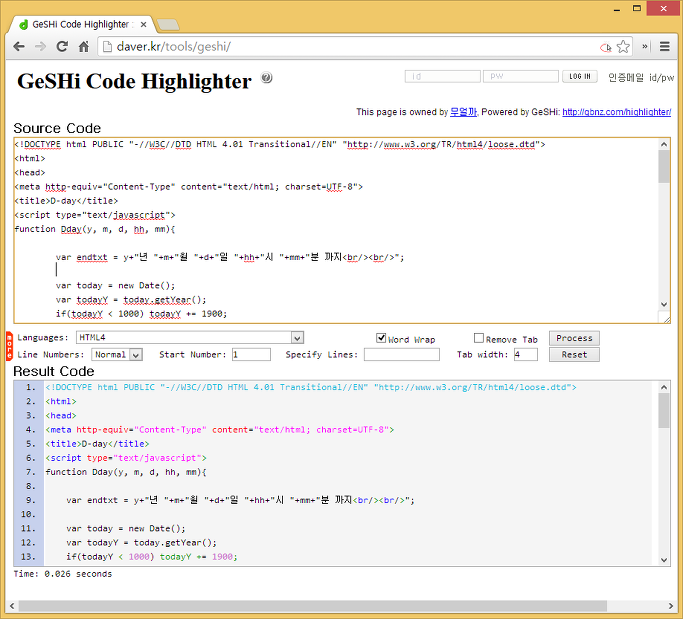Click the Source Code scrollbar thumb
Viewport: 683px width, 619px height.
tap(664, 166)
